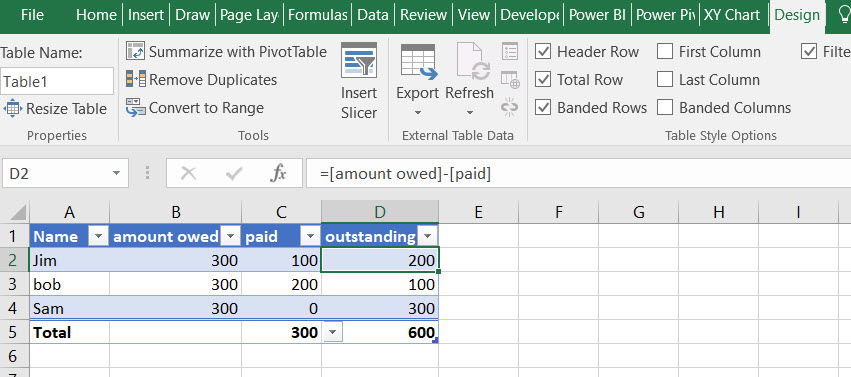Select cell containing bob
This screenshot has width=851, height=377.
(69, 284)
